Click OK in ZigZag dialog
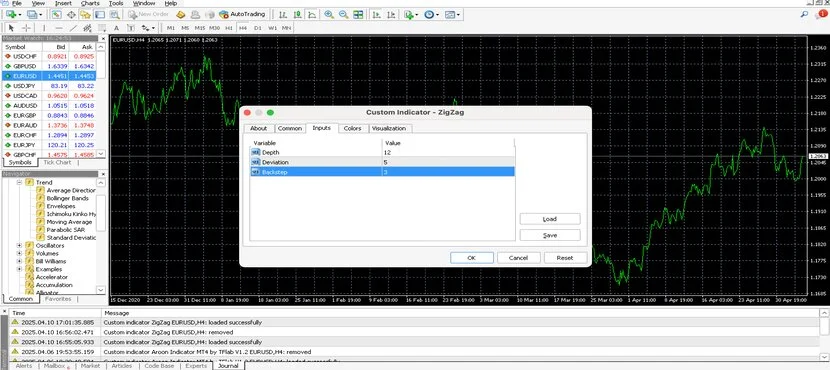The image size is (830, 370). point(472,258)
